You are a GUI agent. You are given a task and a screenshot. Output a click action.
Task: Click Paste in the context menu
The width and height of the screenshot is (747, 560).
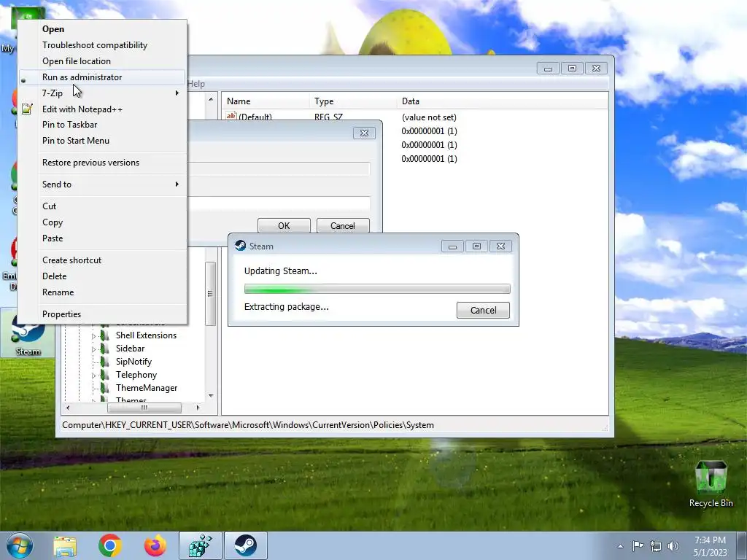tap(102, 238)
